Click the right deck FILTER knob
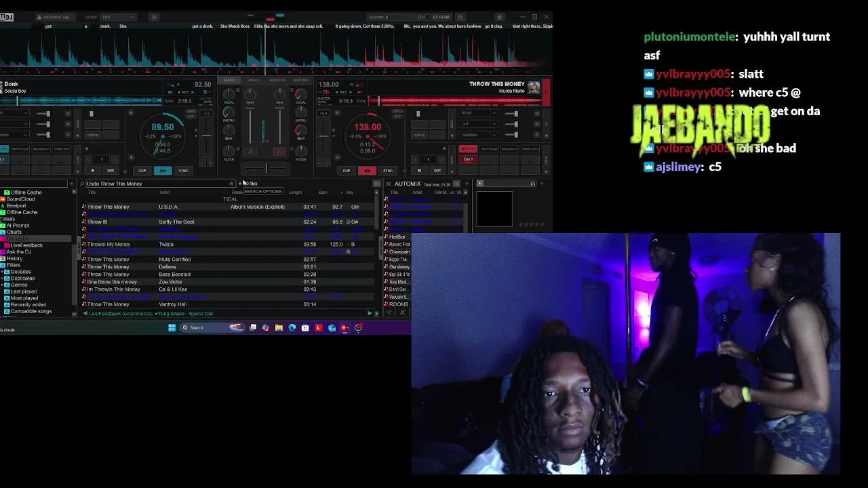Screen dimensions: 868x488 (x=300, y=150)
